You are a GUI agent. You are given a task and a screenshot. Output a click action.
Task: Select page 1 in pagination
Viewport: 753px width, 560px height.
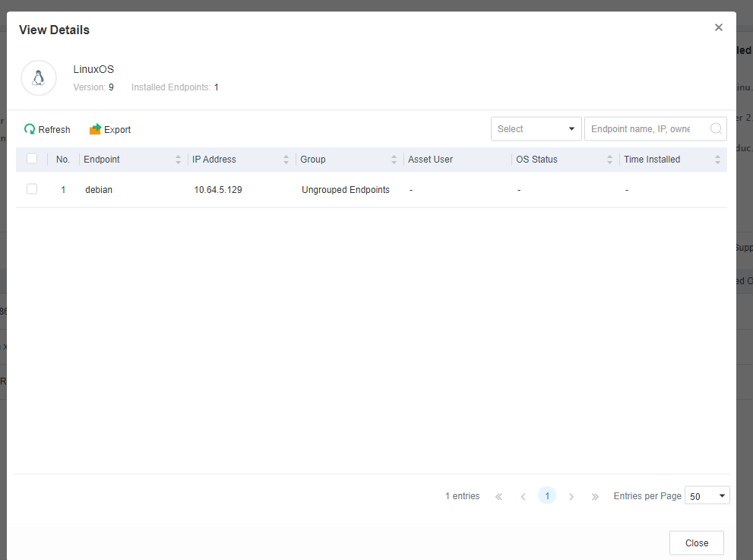pyautogui.click(x=547, y=495)
